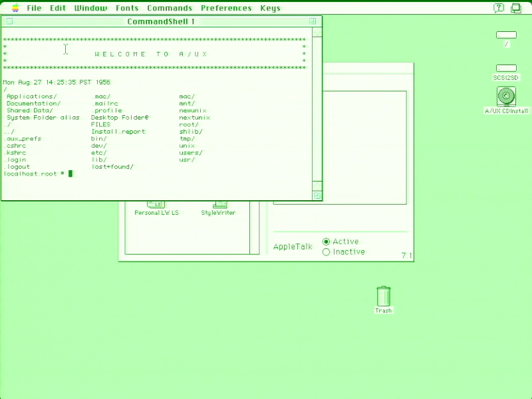Click "Documentation/" in the shell listing
This screenshot has width=532, height=399.
(x=33, y=104)
